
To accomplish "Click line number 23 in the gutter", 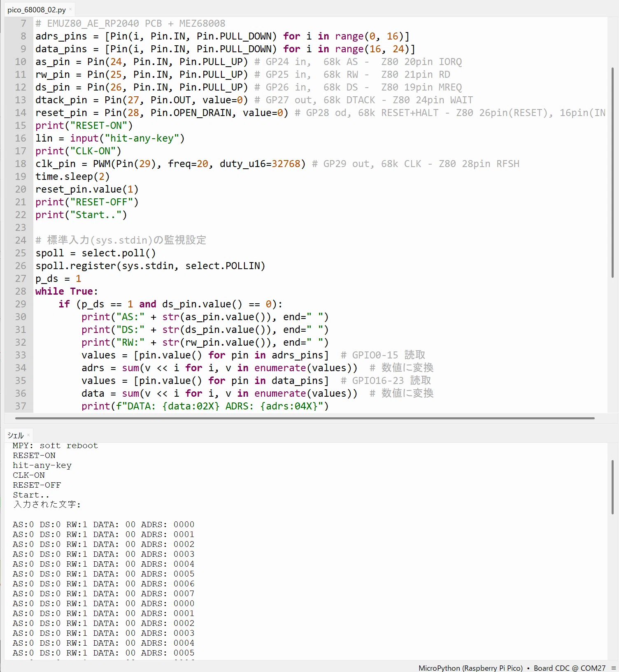I will [x=21, y=228].
